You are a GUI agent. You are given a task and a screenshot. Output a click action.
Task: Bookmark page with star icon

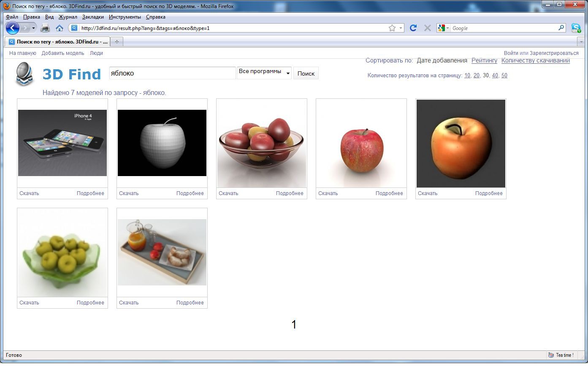pos(392,28)
